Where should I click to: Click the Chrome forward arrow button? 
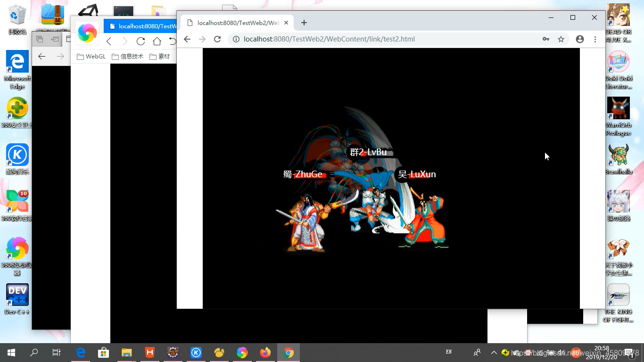(x=202, y=39)
